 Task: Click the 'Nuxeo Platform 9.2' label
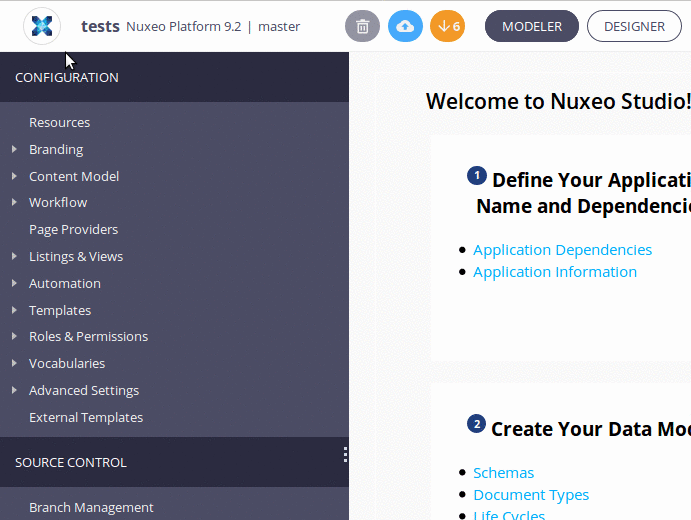point(183,26)
